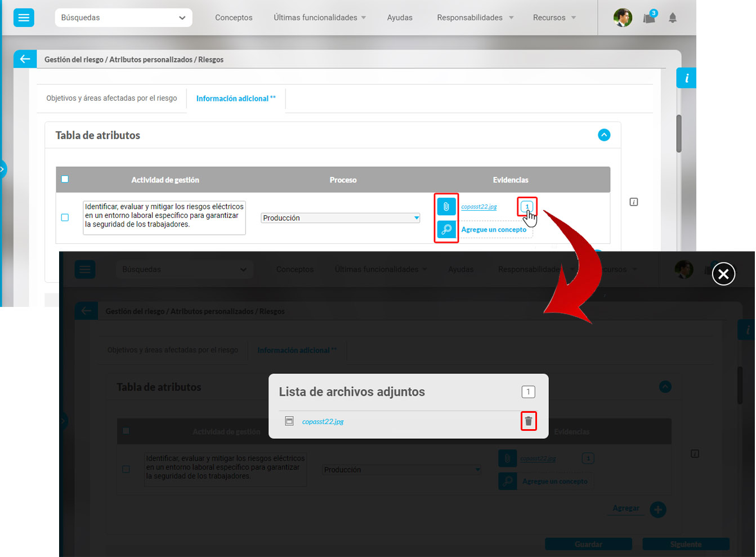Click the attachment count badge in Evidencias

[527, 207]
